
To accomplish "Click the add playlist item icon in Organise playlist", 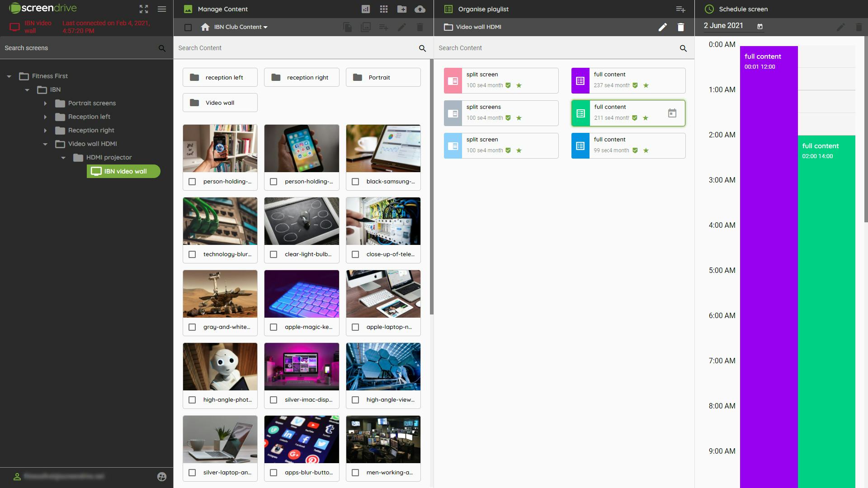I will [680, 9].
